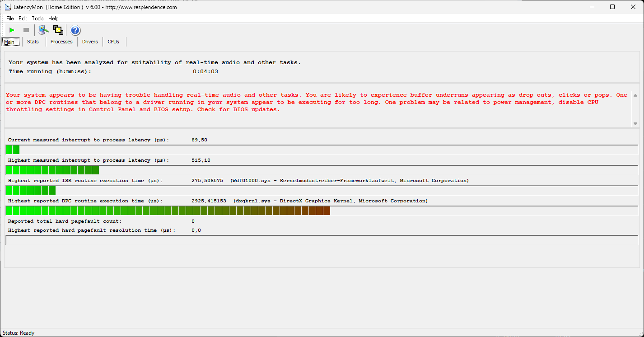Click the time running value 0:04:03
The image size is (644, 337).
[x=205, y=71]
